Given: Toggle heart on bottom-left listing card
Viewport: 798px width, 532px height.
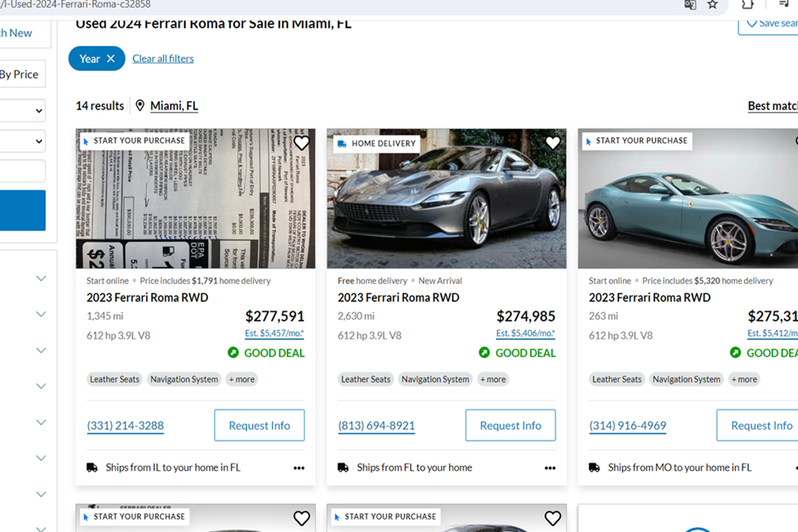Looking at the screenshot, I should click(x=301, y=518).
